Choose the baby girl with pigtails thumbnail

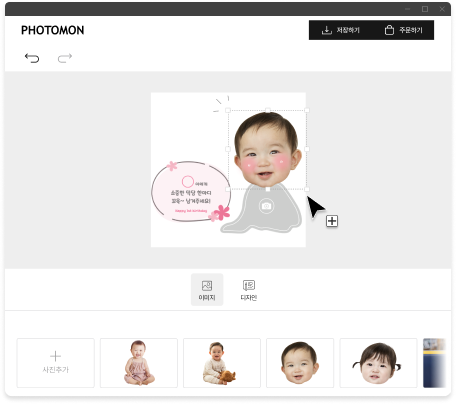378,363
